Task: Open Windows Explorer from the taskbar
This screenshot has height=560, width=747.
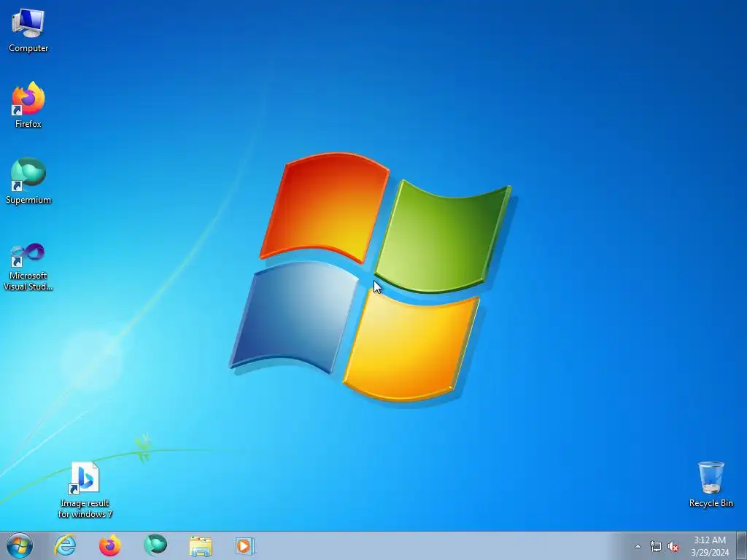Action: (x=201, y=546)
